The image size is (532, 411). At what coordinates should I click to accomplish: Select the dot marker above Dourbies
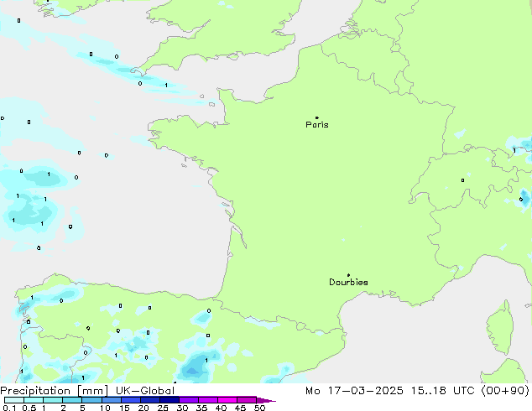point(348,275)
